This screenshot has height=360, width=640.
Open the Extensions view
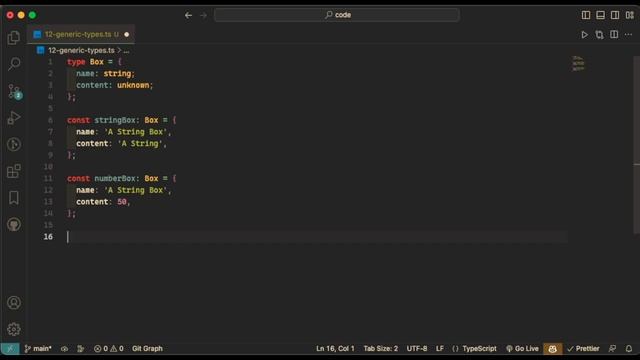pyautogui.click(x=14, y=171)
